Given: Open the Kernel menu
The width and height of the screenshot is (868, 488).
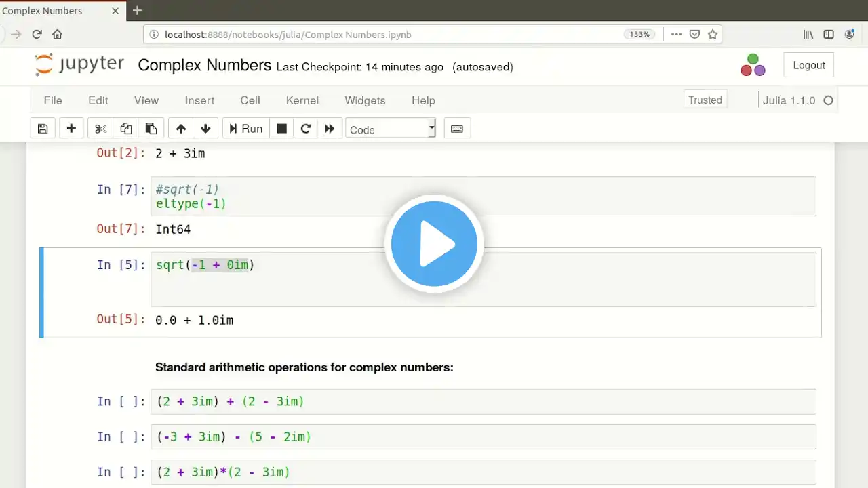Looking at the screenshot, I should (302, 100).
